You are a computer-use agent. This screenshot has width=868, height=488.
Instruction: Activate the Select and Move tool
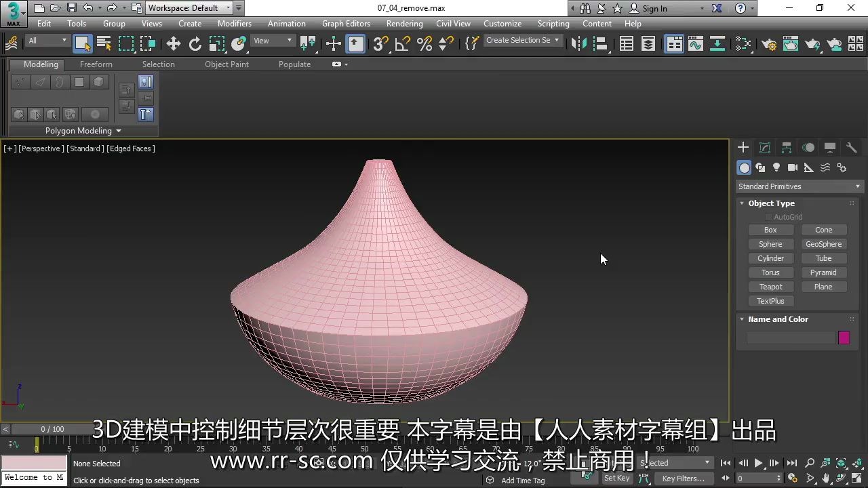pos(173,44)
